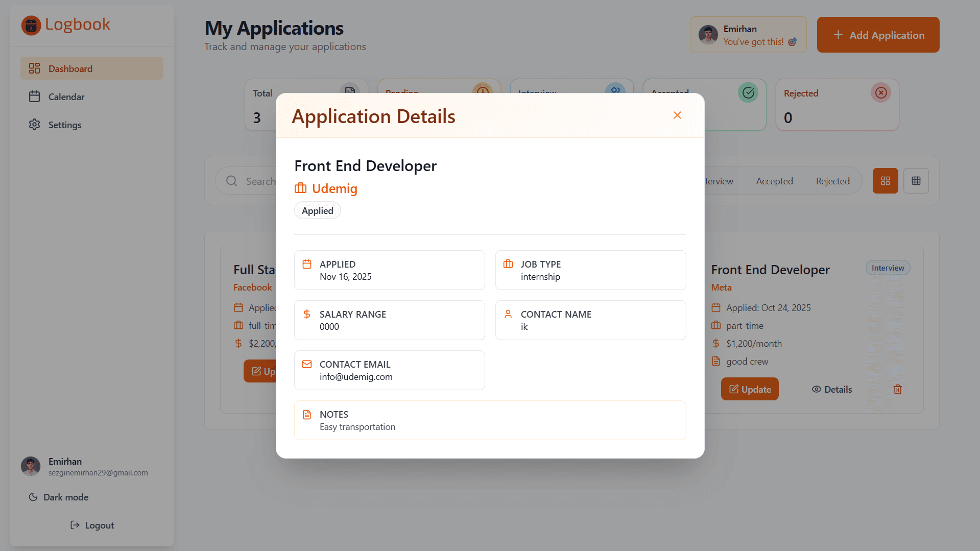Click the Easy transportation note text

[357, 427]
